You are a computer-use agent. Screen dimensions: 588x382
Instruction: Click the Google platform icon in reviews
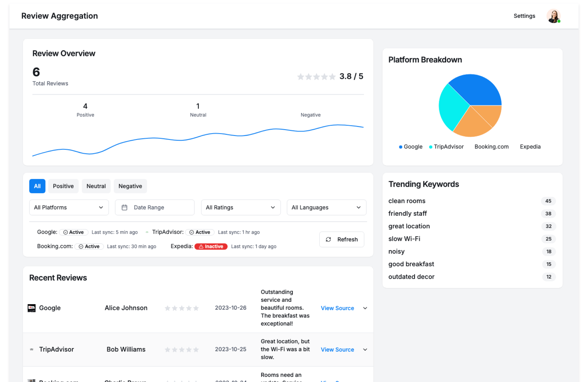click(x=32, y=308)
